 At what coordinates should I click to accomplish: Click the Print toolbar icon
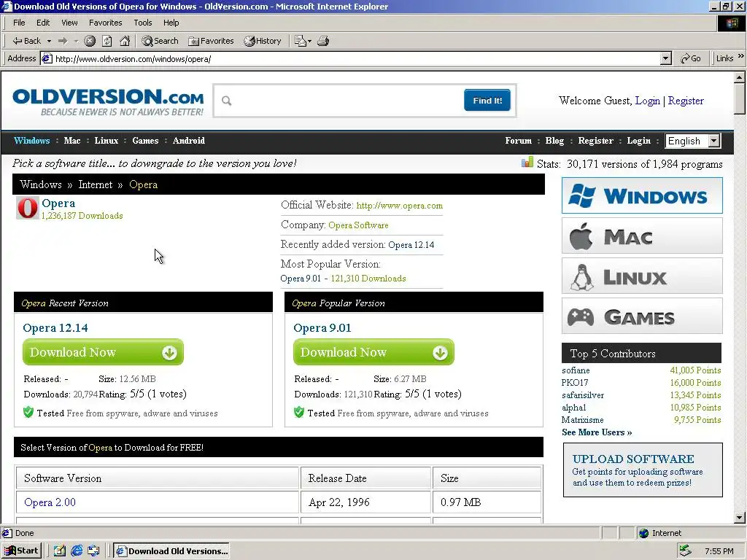pyautogui.click(x=323, y=41)
